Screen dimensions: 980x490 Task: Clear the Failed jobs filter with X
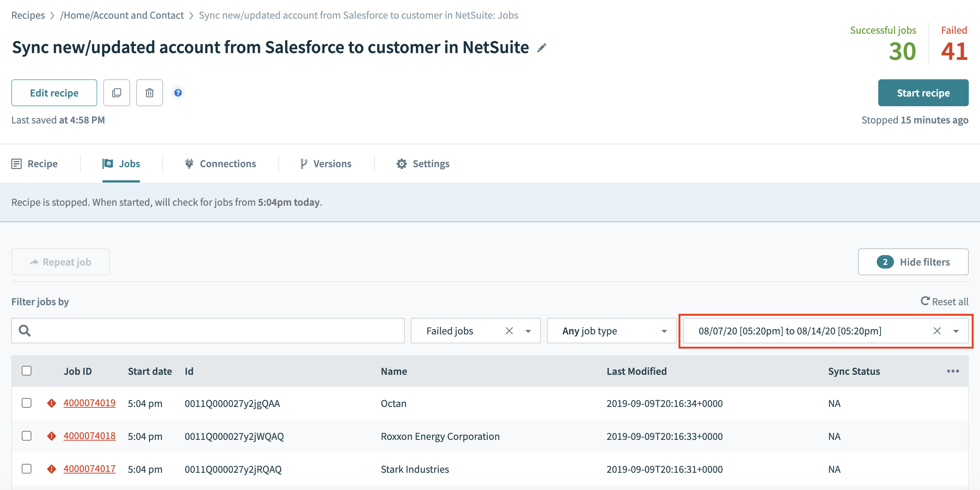(509, 331)
